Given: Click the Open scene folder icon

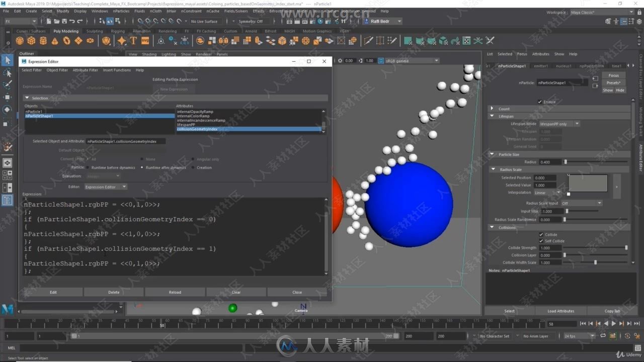Looking at the screenshot, I should [x=56, y=21].
